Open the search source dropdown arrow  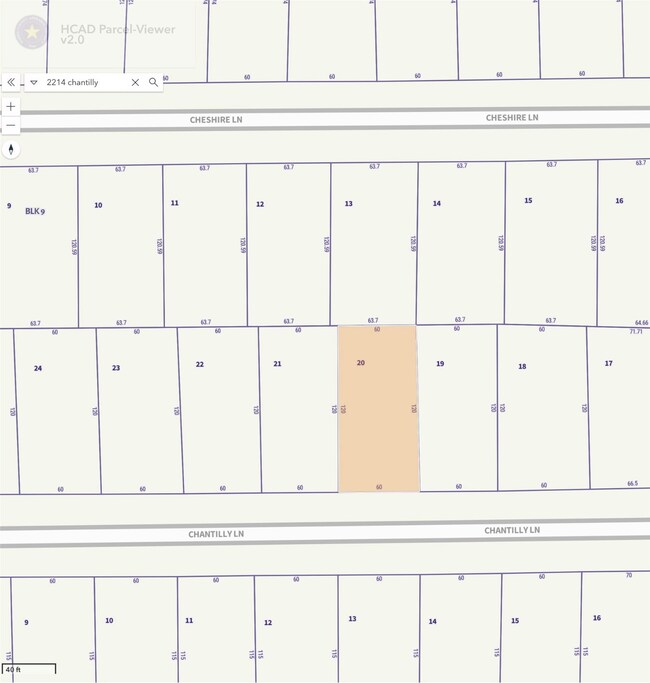pyautogui.click(x=34, y=82)
